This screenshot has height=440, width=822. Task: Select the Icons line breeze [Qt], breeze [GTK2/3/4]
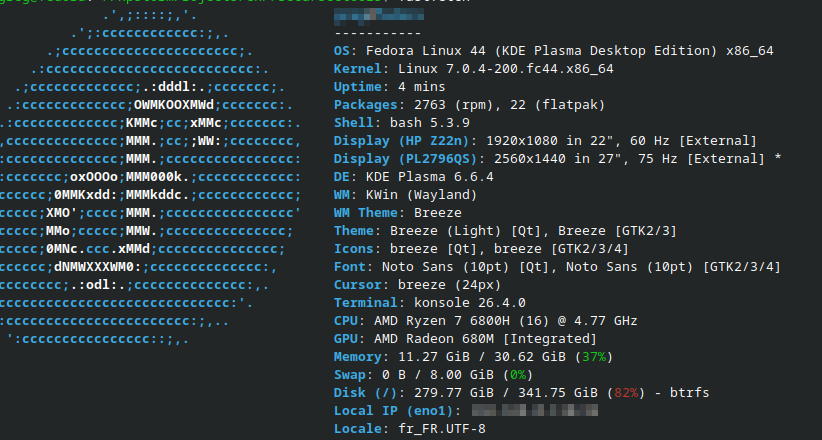[481, 249]
